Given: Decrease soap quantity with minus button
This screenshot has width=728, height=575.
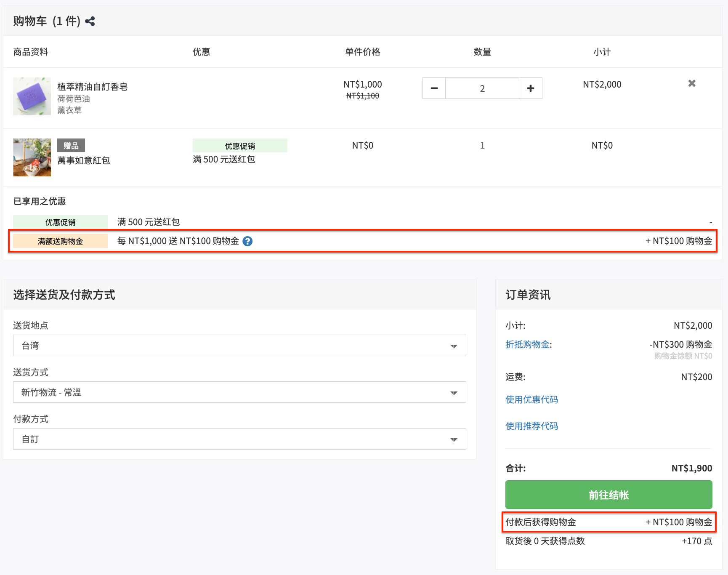Looking at the screenshot, I should pyautogui.click(x=434, y=88).
